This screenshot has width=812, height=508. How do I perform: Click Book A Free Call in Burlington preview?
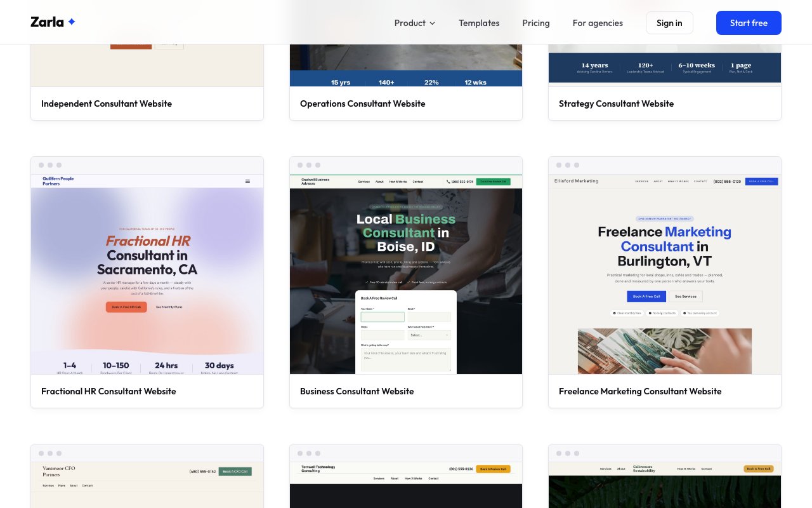[x=646, y=297]
